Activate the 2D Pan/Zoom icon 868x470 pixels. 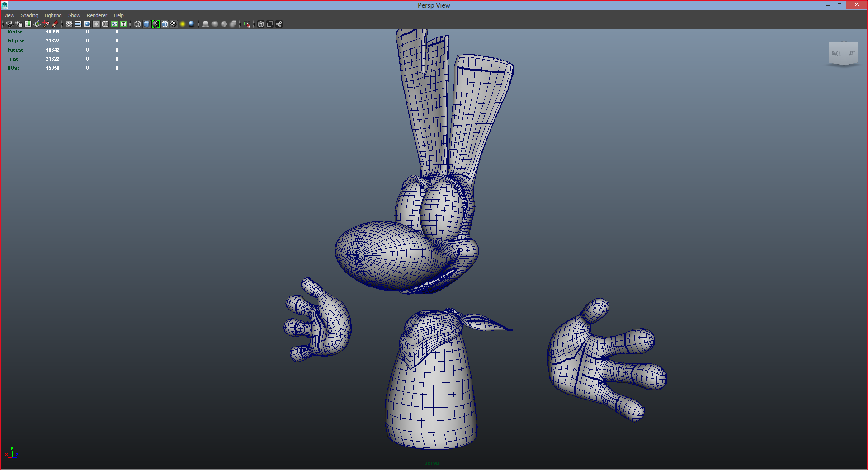pos(47,24)
